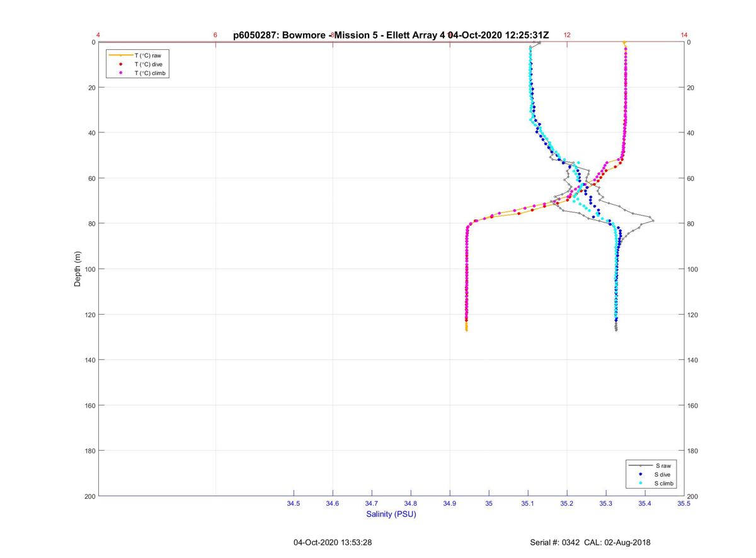Viewport: 756px width, 558px height.
Task: Click the 35.4 salinity tick label
Action: click(x=645, y=503)
